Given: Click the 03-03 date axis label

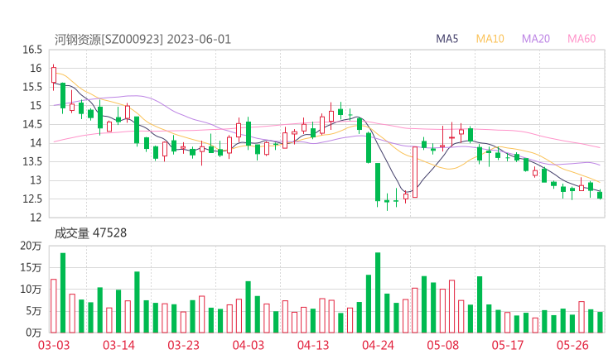Looking at the screenshot, I should point(54,345).
